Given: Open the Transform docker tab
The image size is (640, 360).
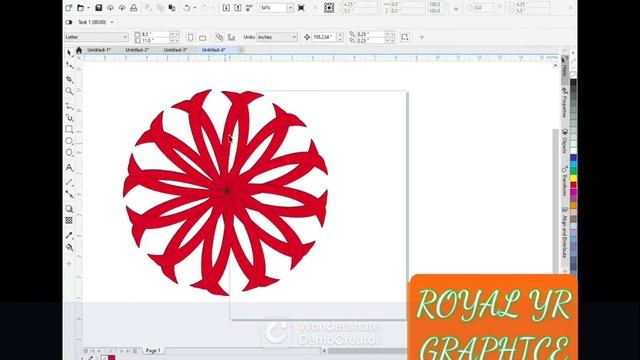Looking at the screenshot, I should pyautogui.click(x=564, y=181).
